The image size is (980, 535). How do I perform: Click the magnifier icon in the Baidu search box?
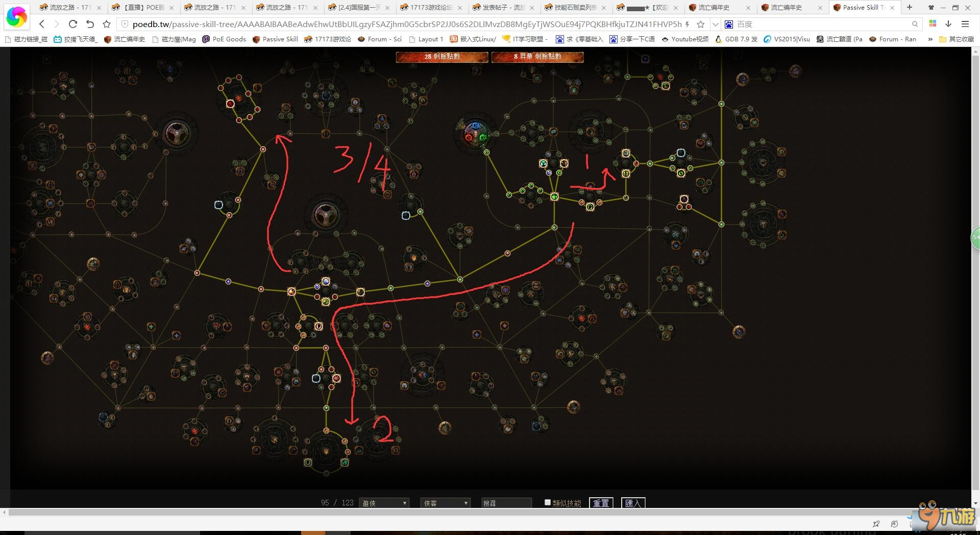click(x=915, y=24)
